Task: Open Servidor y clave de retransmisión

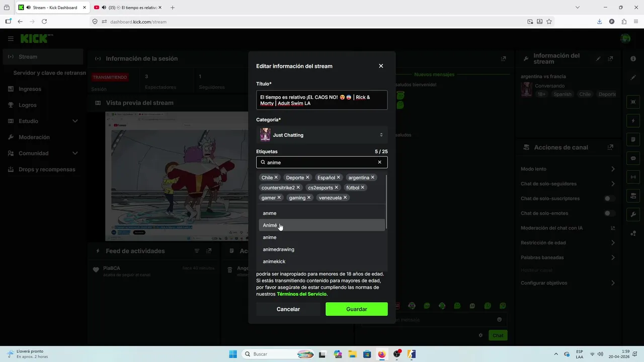Action: [x=49, y=73]
